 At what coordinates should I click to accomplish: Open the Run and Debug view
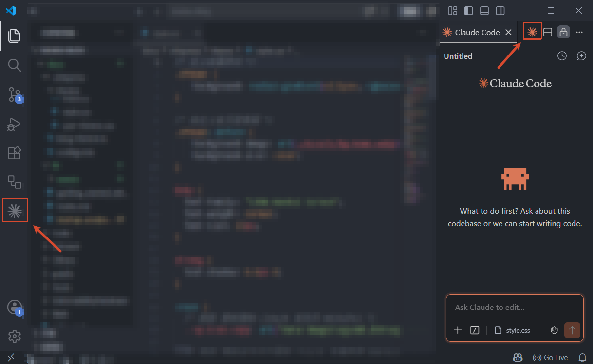click(x=15, y=125)
